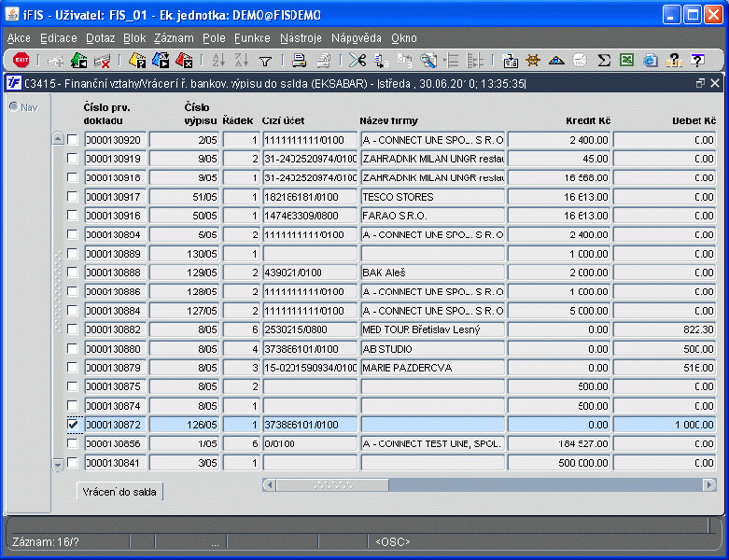Open the Funkce menu
729x560 pixels.
[252, 38]
